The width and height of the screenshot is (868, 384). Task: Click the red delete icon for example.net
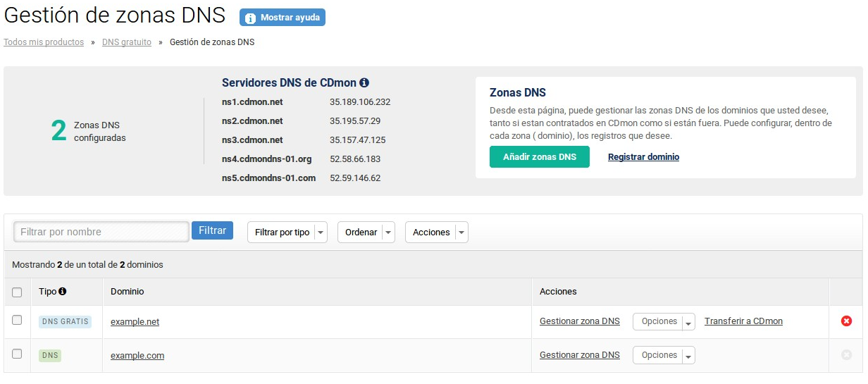pos(846,321)
